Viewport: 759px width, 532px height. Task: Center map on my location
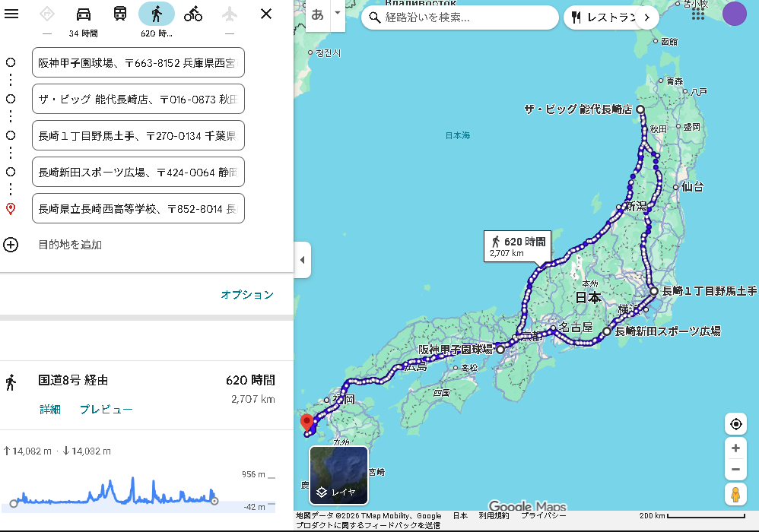[x=735, y=424]
